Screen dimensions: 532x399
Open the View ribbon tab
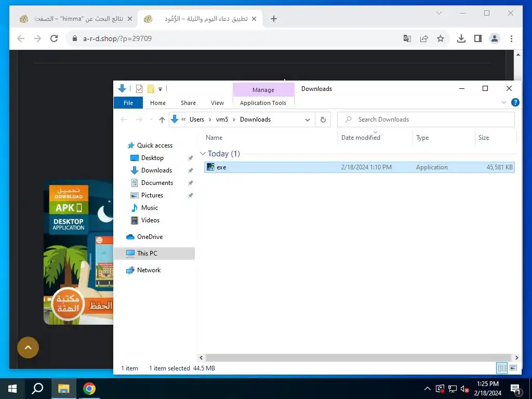[x=217, y=103]
